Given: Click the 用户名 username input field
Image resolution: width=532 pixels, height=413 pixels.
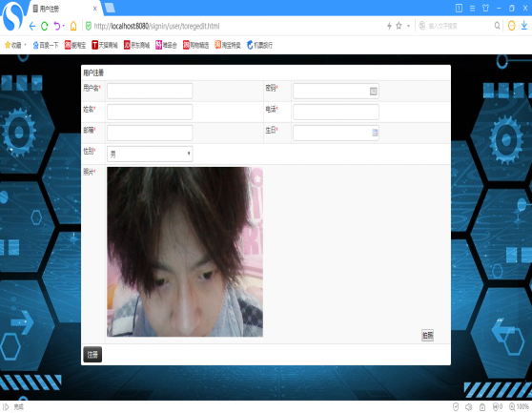Looking at the screenshot, I should click(150, 91).
